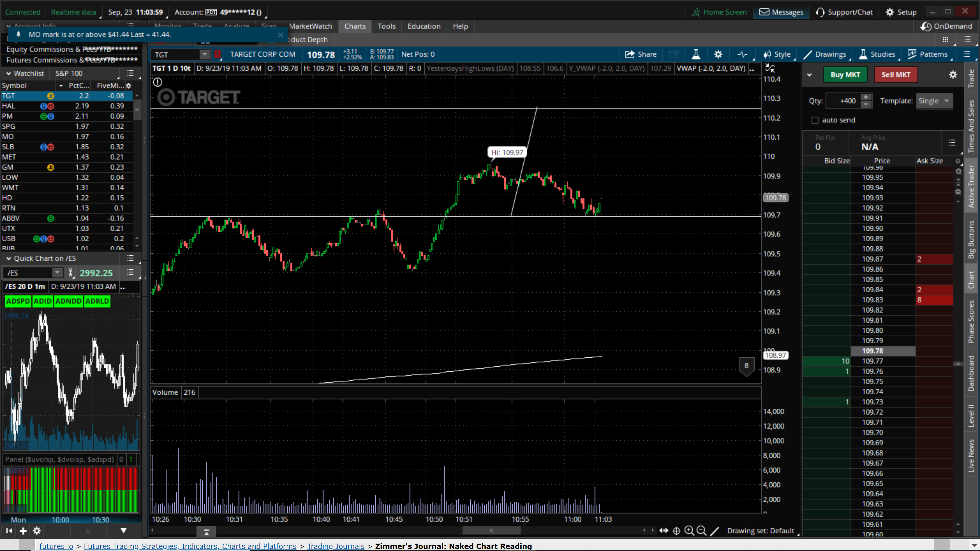Screen dimensions: 980x551
Task: Click the S&P 100 watchlist name
Action: (69, 73)
